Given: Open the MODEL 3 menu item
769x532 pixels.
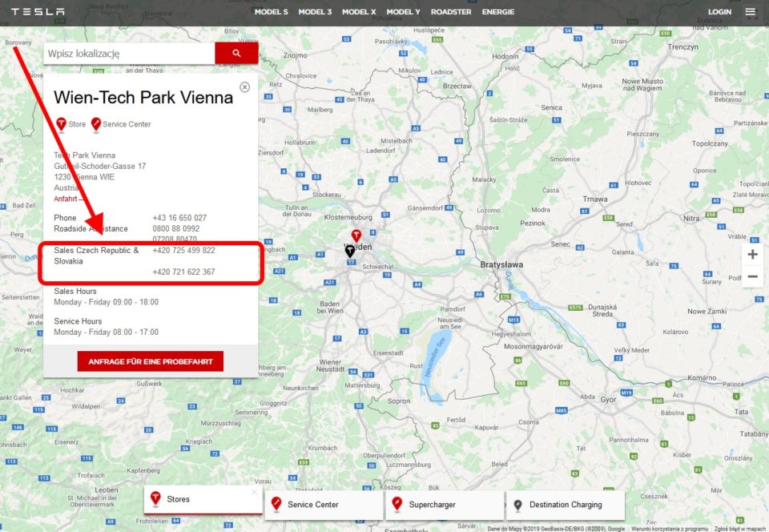Looking at the screenshot, I should tap(315, 12).
